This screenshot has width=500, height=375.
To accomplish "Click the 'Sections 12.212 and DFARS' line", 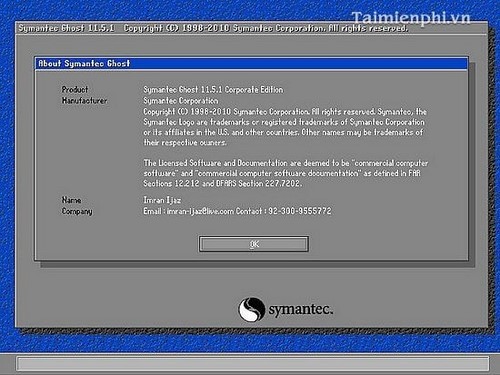I will [x=223, y=183].
